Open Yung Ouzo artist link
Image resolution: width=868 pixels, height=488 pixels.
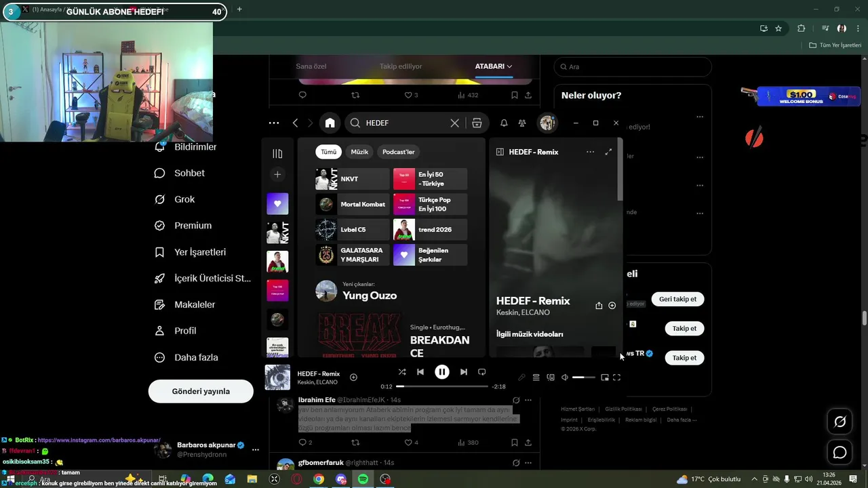click(370, 296)
